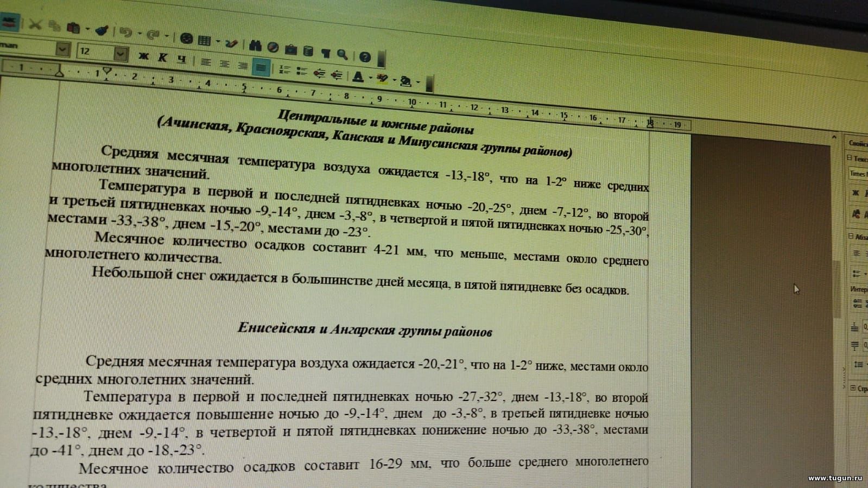This screenshot has height=488, width=868.
Task: Toggle italic К formatting button
Action: 162,58
